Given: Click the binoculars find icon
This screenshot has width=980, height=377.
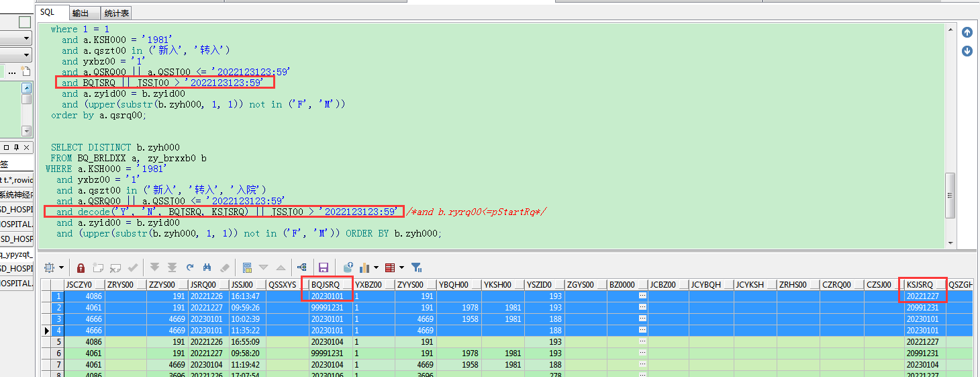Looking at the screenshot, I should tap(207, 267).
